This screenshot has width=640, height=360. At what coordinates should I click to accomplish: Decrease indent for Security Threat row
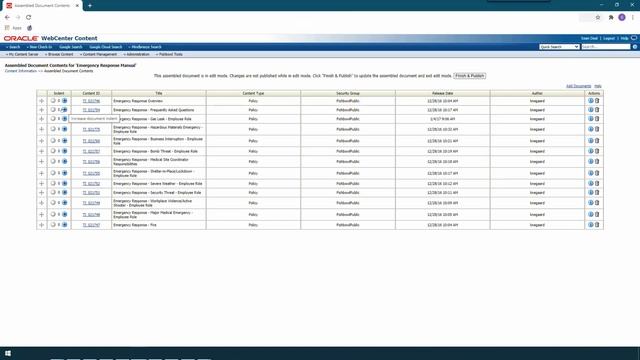pos(53,193)
